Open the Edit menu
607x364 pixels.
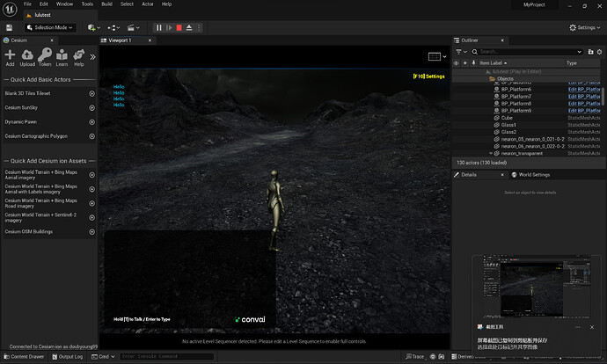(x=44, y=4)
